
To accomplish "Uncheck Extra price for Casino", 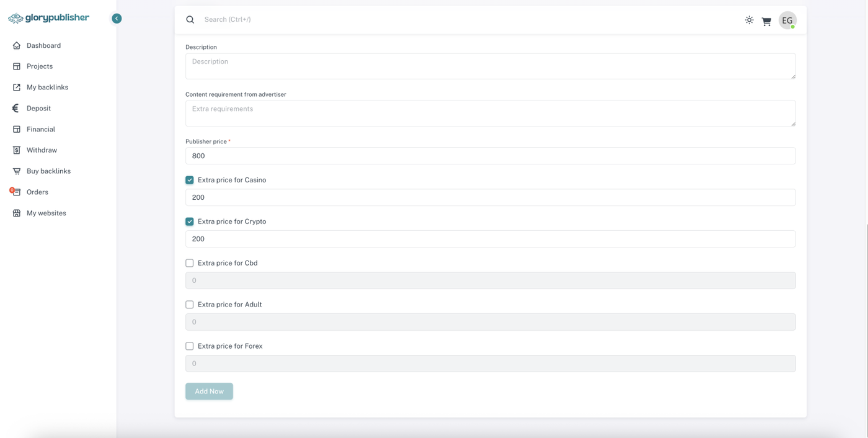I will (x=190, y=180).
